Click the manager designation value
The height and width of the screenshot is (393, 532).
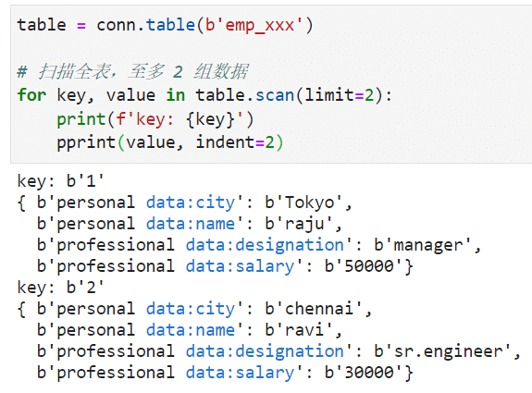[x=423, y=245]
